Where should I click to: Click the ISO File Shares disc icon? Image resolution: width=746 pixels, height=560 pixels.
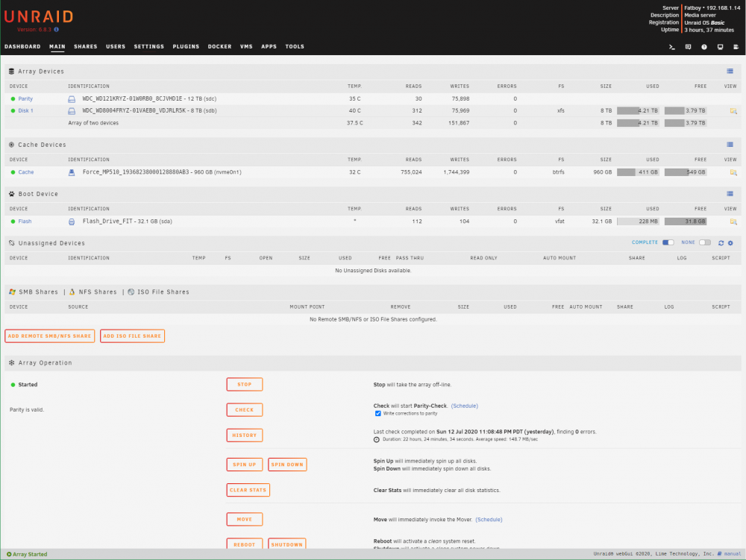click(x=131, y=292)
